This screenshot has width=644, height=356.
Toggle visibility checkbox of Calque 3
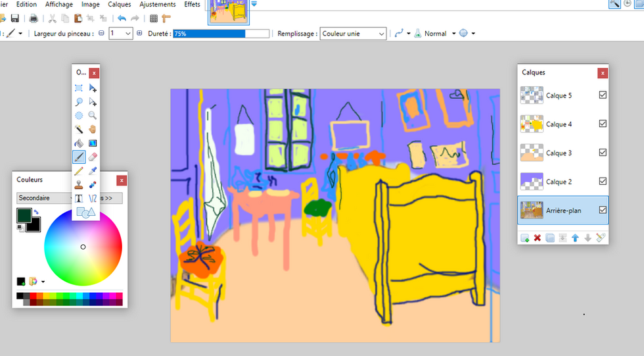603,153
